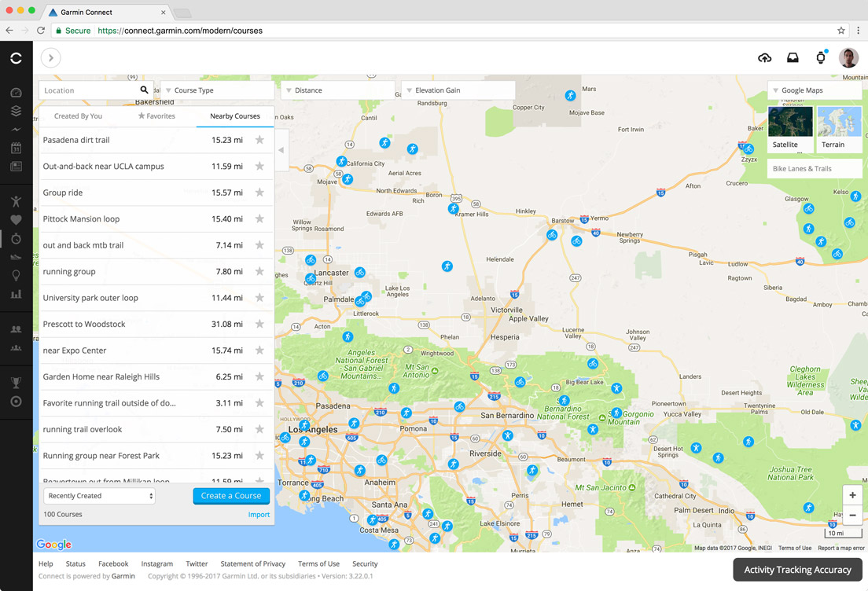Open the gear shoe sidebar icon
This screenshot has width=868, height=591.
(16, 257)
